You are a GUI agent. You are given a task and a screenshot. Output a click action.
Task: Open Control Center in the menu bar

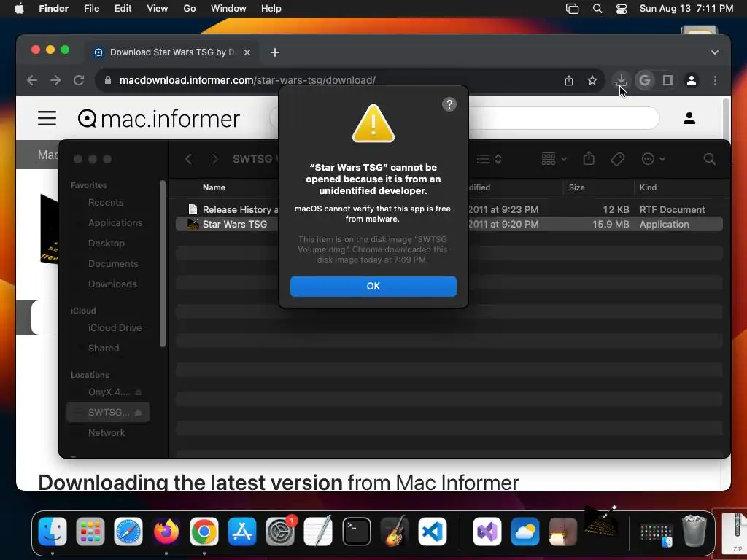(x=622, y=9)
